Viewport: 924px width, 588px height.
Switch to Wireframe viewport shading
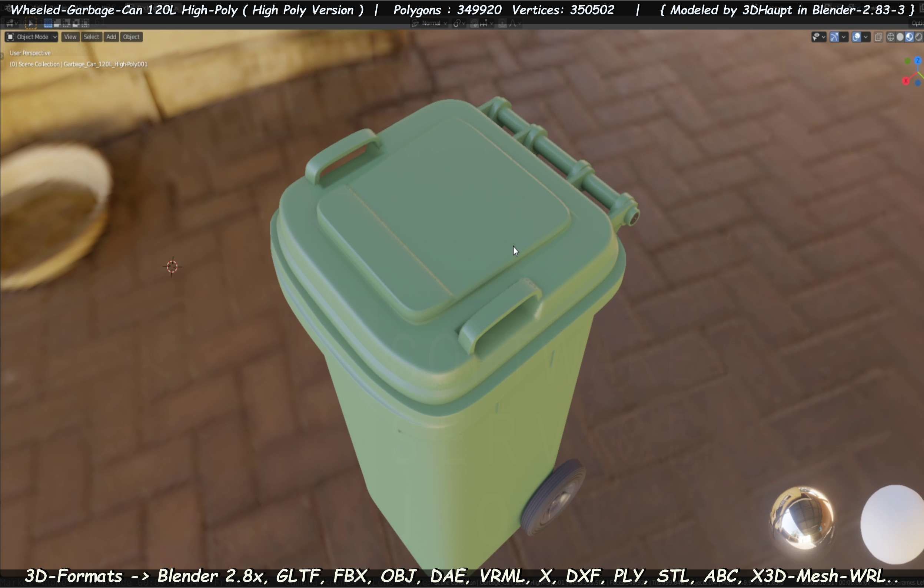(x=891, y=37)
